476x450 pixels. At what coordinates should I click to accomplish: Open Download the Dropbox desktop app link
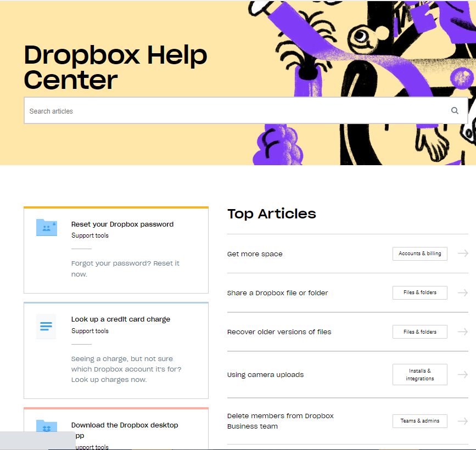[x=125, y=430]
